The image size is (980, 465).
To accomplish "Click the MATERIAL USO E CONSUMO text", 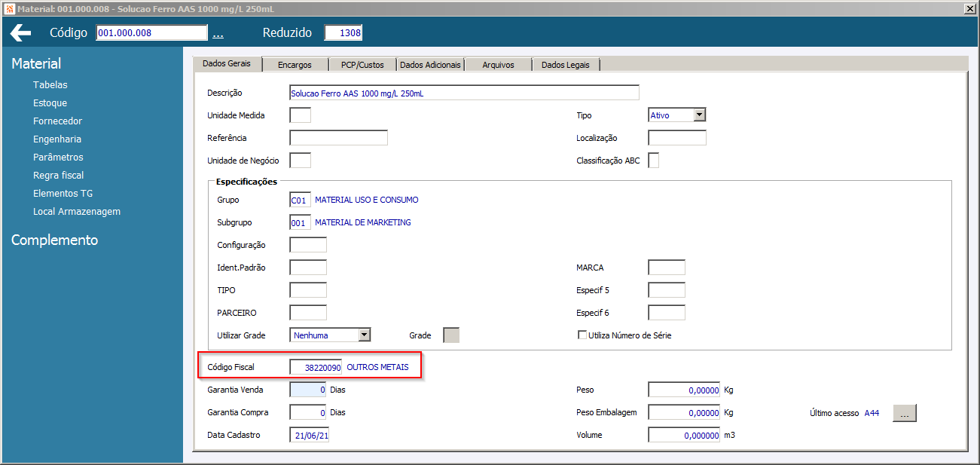I will 367,200.
